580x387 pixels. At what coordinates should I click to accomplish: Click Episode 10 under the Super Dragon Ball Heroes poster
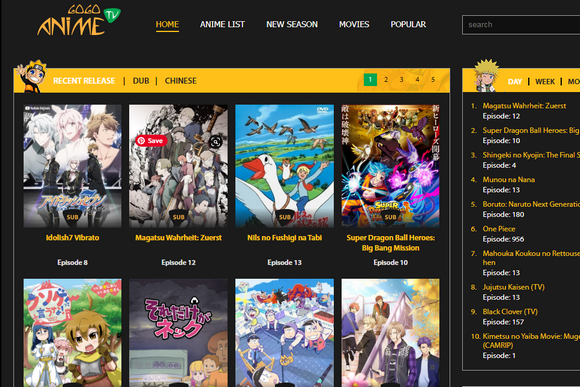tap(391, 262)
